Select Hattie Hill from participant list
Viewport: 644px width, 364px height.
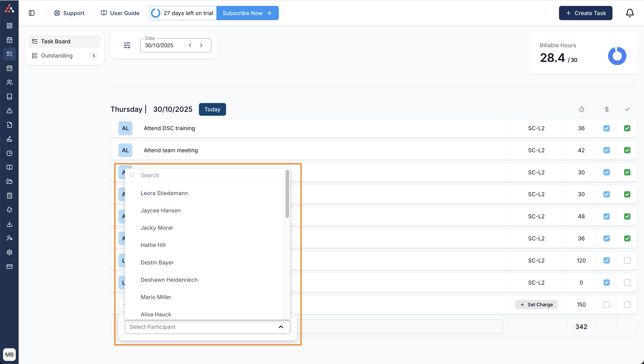click(x=153, y=245)
